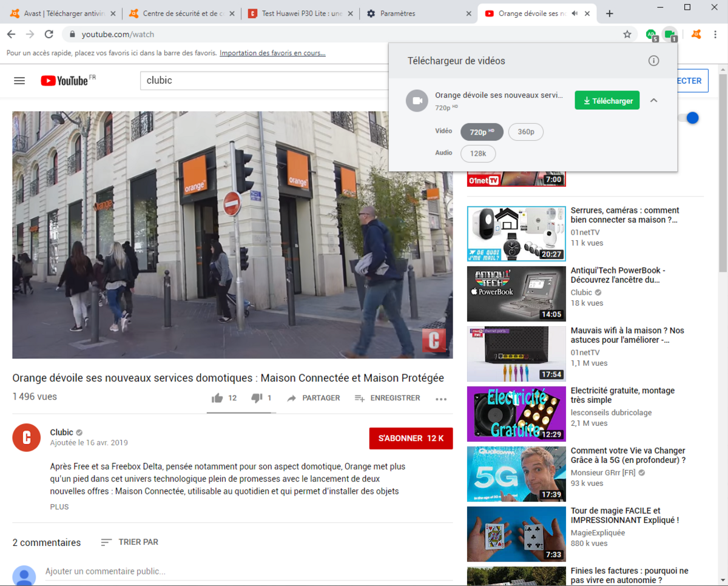The image size is (728, 586).
Task: Mute the YouTube tab speaker icon
Action: pos(575,13)
